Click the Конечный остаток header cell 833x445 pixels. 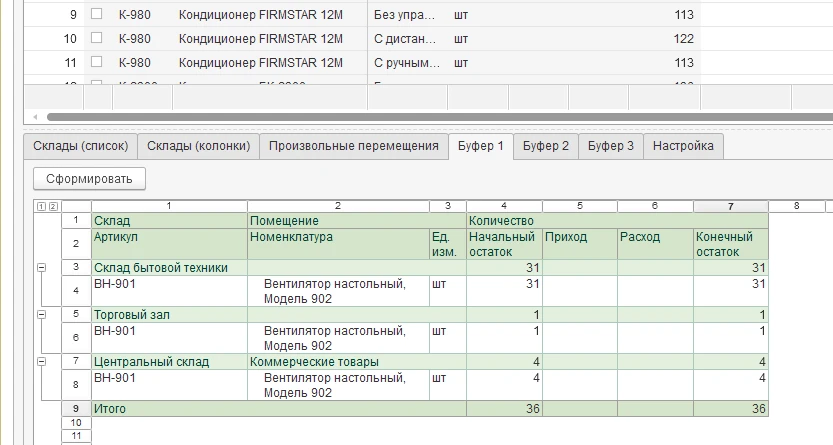pos(730,244)
